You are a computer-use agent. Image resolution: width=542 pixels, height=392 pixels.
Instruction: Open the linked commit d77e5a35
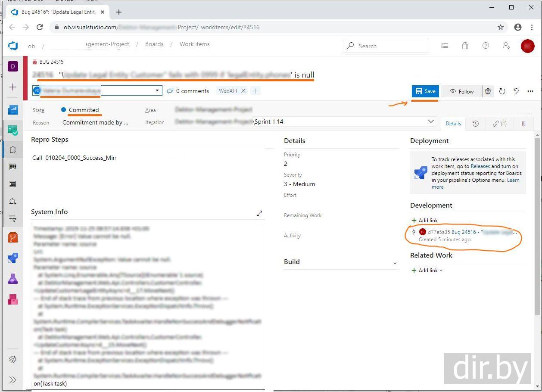coord(439,232)
